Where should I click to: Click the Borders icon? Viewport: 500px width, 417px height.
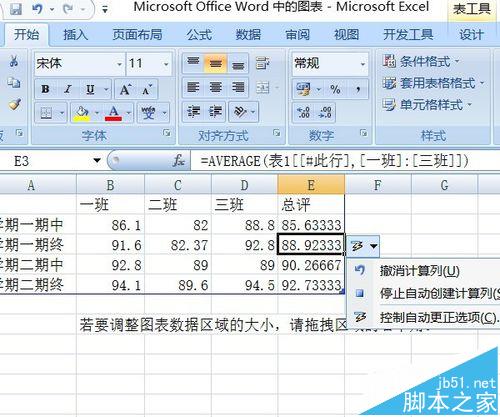[46, 113]
